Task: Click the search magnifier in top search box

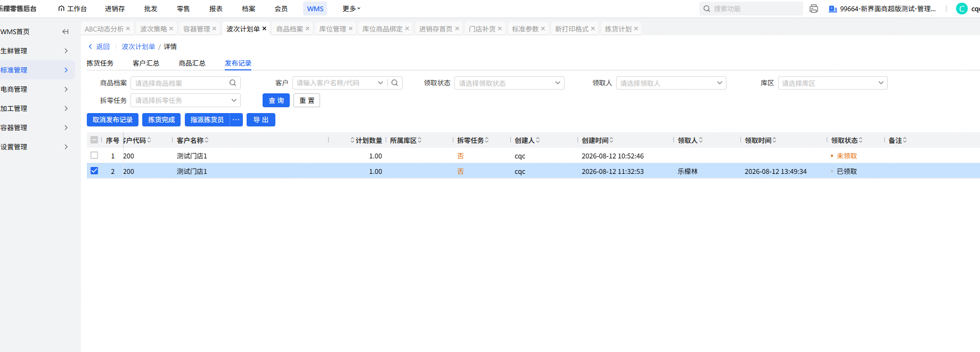Action: point(707,9)
